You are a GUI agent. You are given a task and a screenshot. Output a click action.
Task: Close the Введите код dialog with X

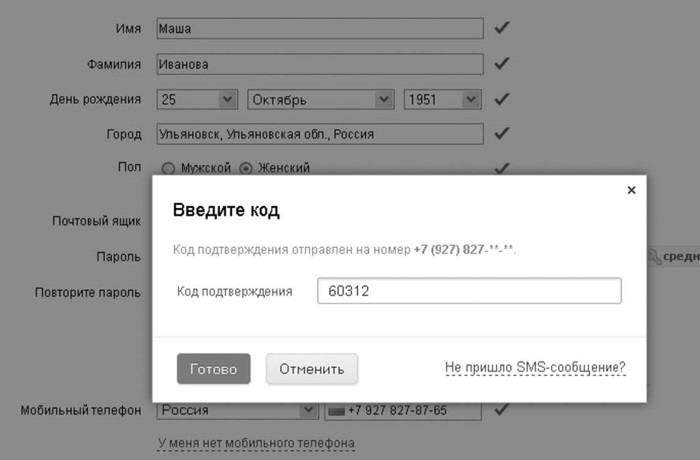click(631, 190)
